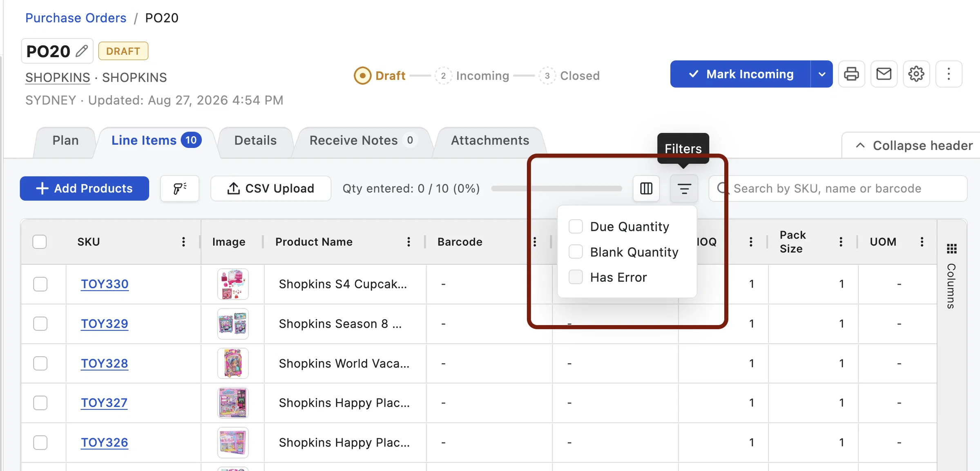Click the Mark Incoming button
Viewport: 980px width, 471px height.
coord(741,74)
